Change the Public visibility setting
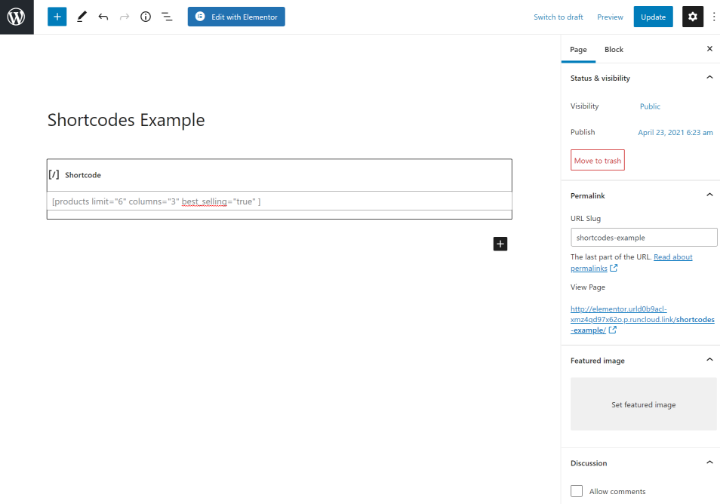 [x=650, y=106]
